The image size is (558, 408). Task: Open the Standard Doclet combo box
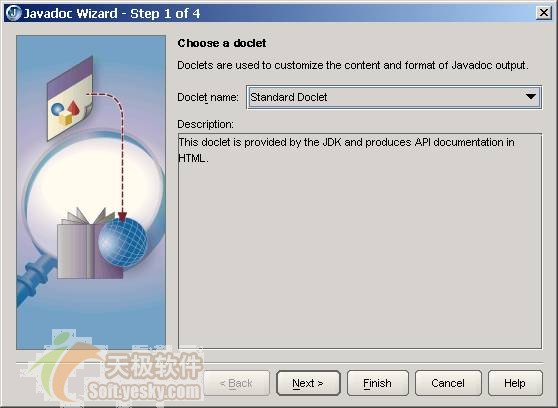(x=394, y=97)
